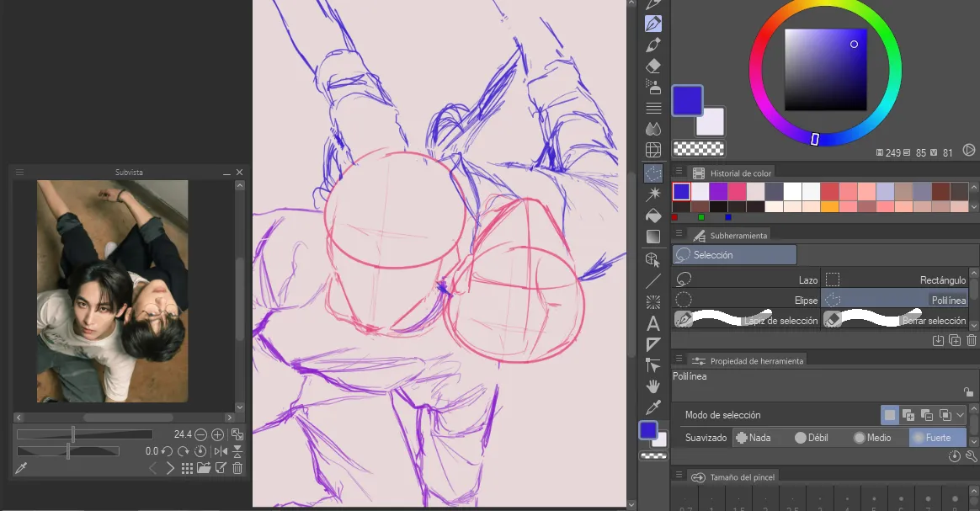
Task: Expand the selection mode options dropdown arrow
Action: [961, 415]
